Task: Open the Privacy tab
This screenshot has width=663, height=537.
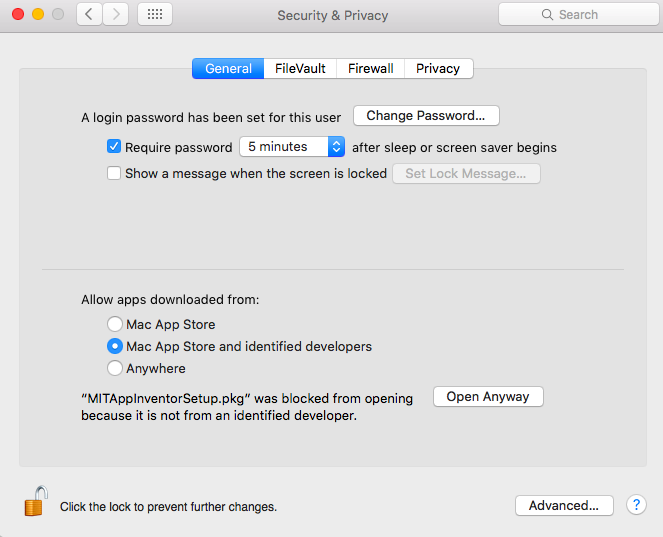Action: point(438,68)
